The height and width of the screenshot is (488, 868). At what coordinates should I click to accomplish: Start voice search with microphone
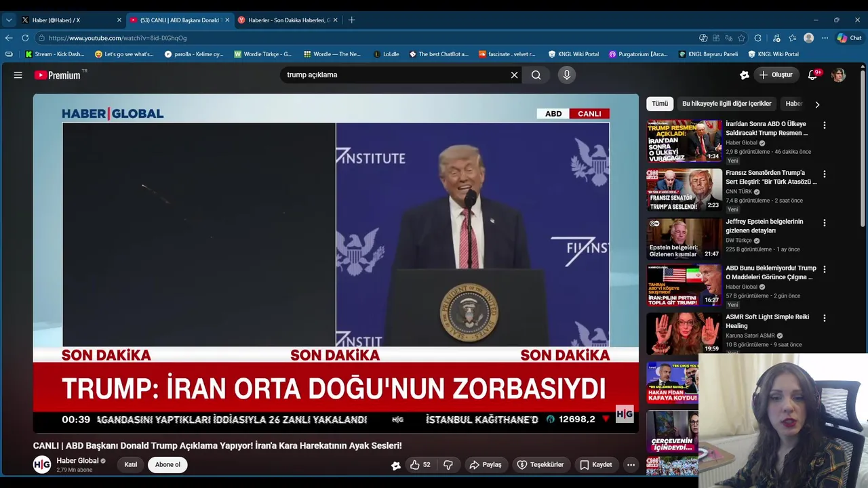click(567, 75)
